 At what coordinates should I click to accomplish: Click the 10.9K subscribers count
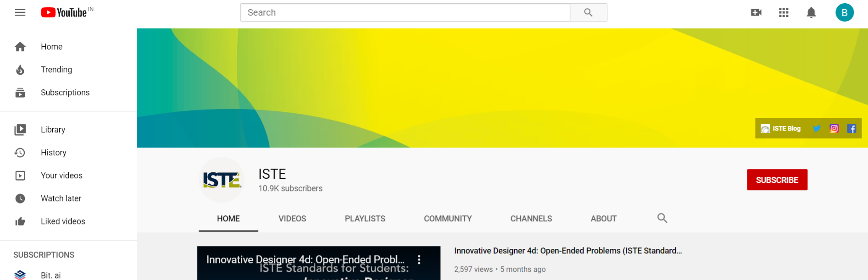pos(290,188)
